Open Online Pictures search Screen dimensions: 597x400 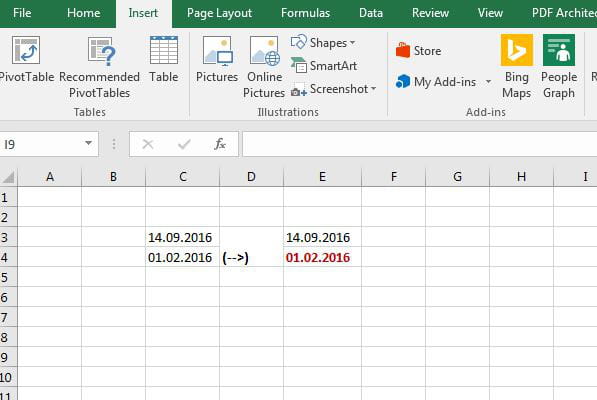point(264,67)
